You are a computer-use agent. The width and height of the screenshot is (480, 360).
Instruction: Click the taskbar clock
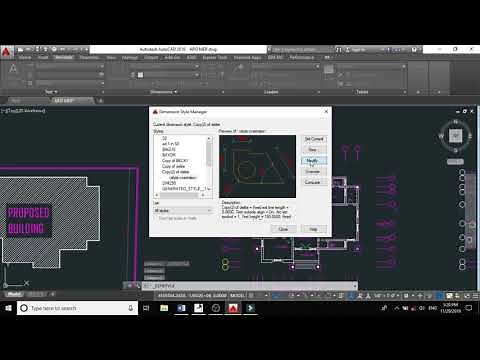point(450,308)
